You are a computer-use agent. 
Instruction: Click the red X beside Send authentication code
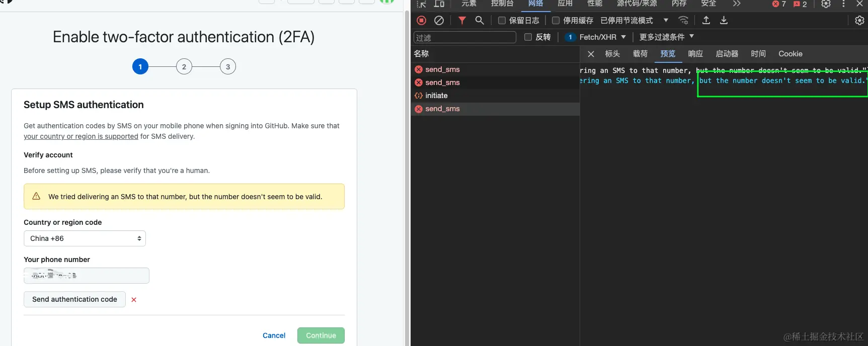[134, 300]
